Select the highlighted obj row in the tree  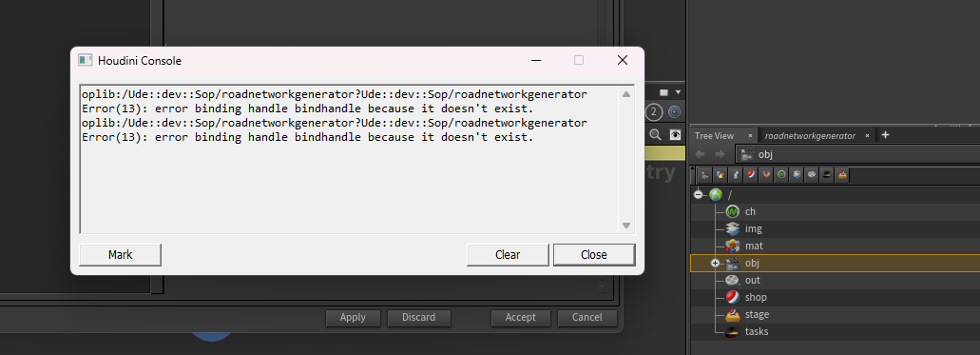[x=835, y=263]
